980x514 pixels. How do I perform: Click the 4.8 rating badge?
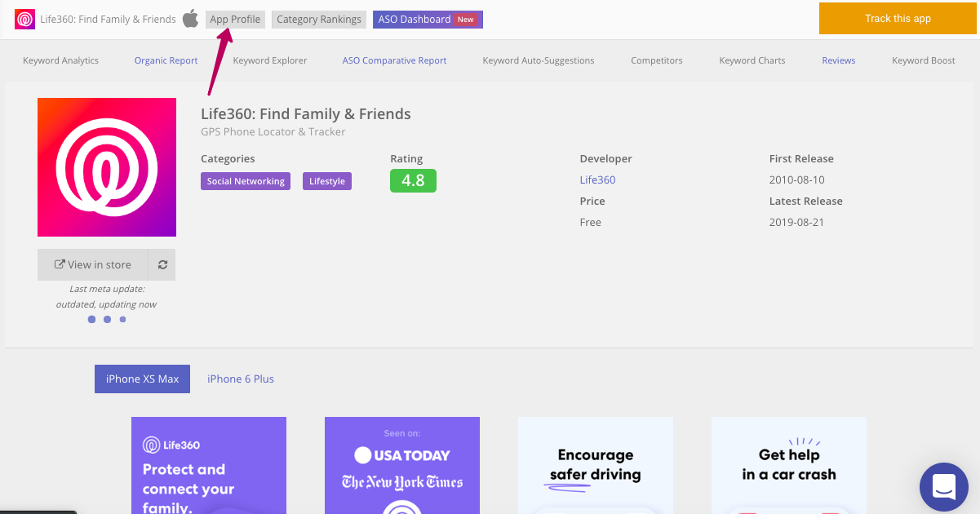point(413,180)
